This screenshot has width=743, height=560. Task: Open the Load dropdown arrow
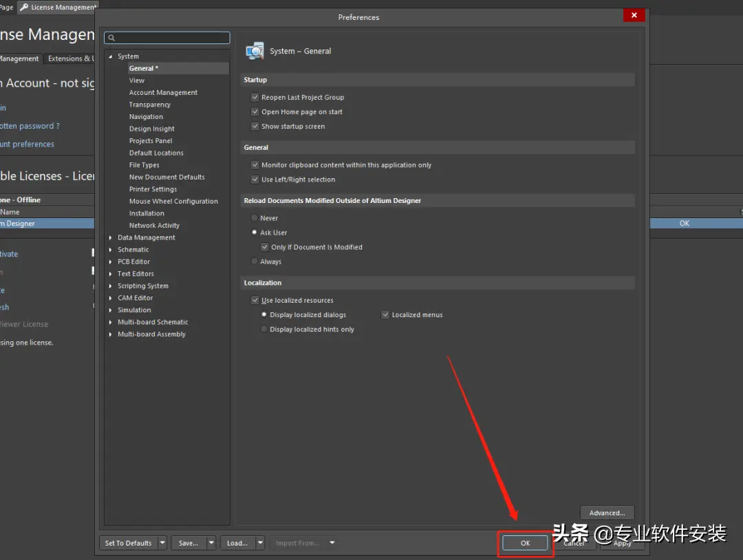coord(260,543)
